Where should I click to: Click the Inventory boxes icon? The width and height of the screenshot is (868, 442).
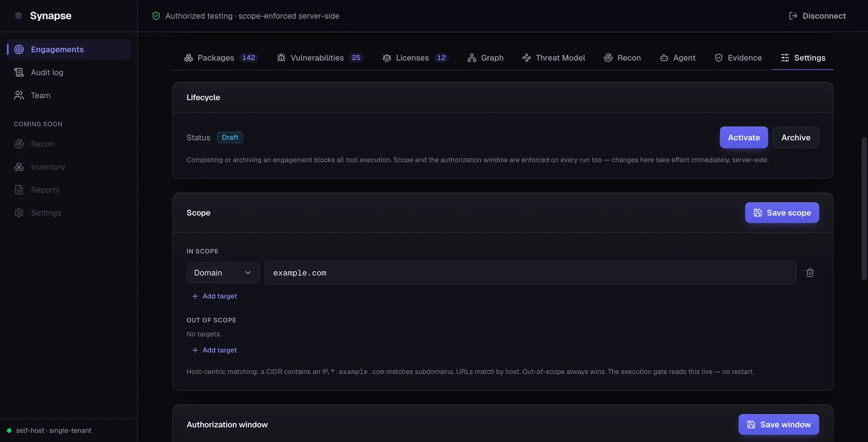click(x=19, y=167)
